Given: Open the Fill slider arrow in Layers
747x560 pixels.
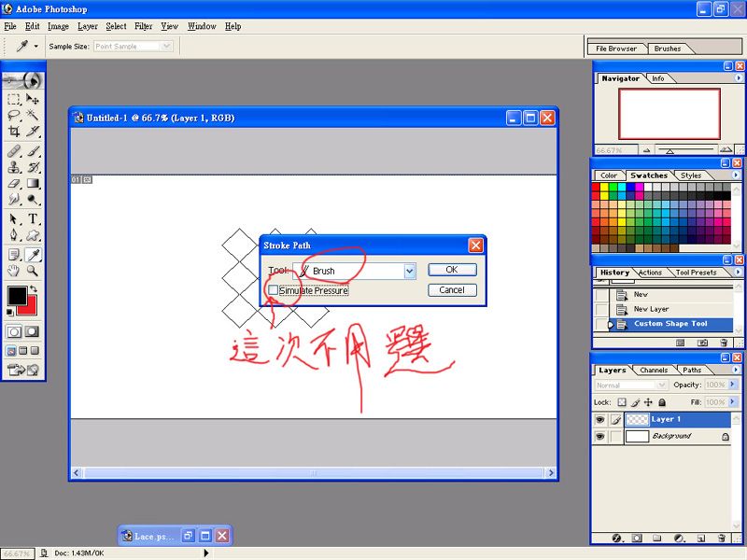Looking at the screenshot, I should (732, 402).
